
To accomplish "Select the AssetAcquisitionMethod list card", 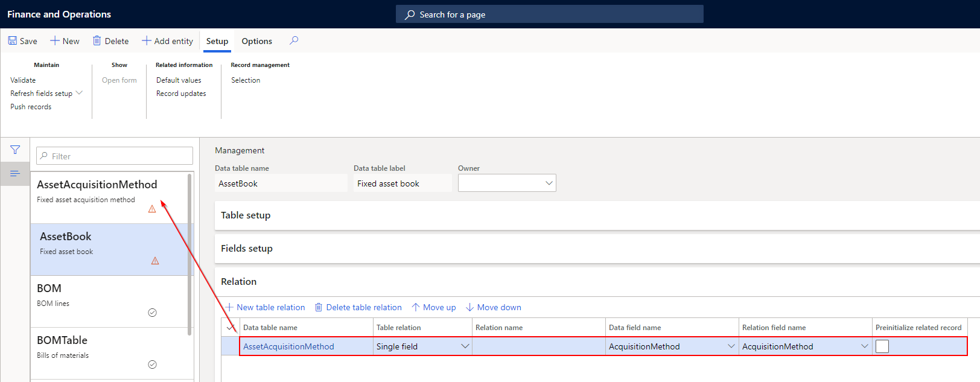I will pyautogui.click(x=109, y=198).
